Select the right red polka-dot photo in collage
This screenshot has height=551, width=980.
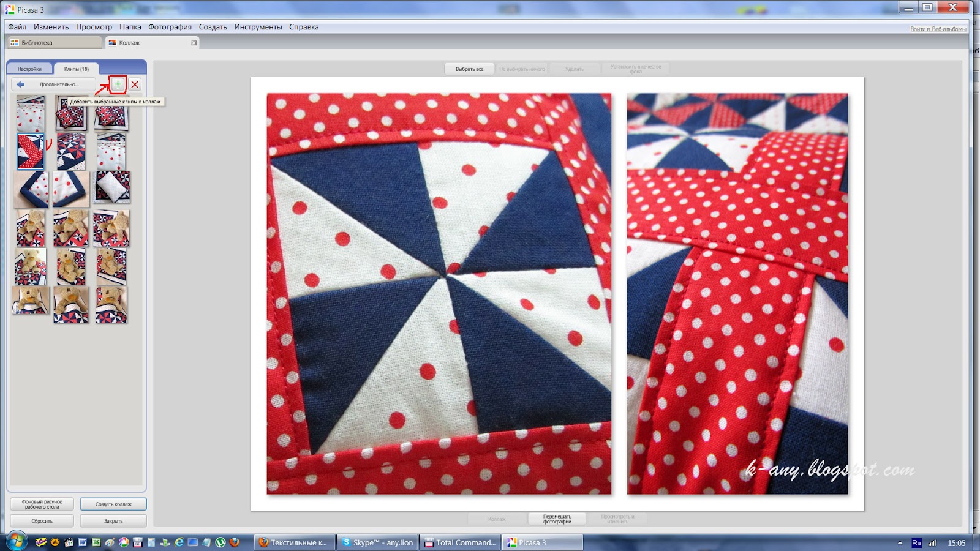(x=737, y=294)
